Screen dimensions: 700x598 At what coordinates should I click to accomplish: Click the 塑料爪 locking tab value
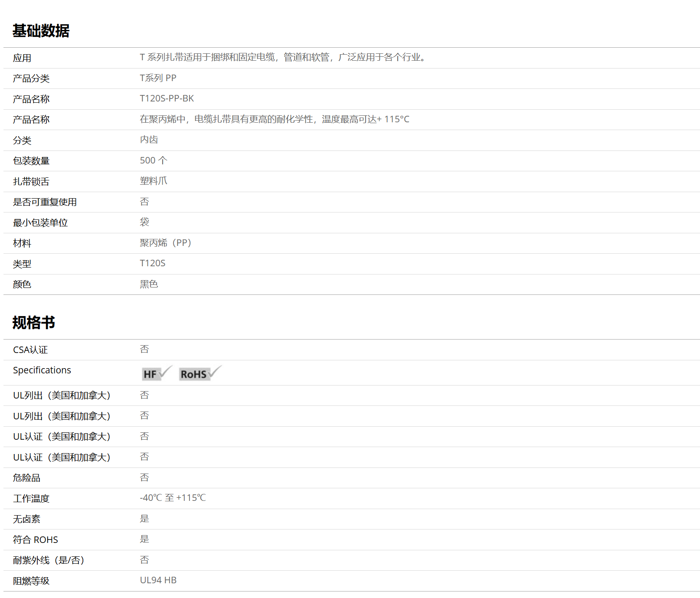pyautogui.click(x=153, y=181)
